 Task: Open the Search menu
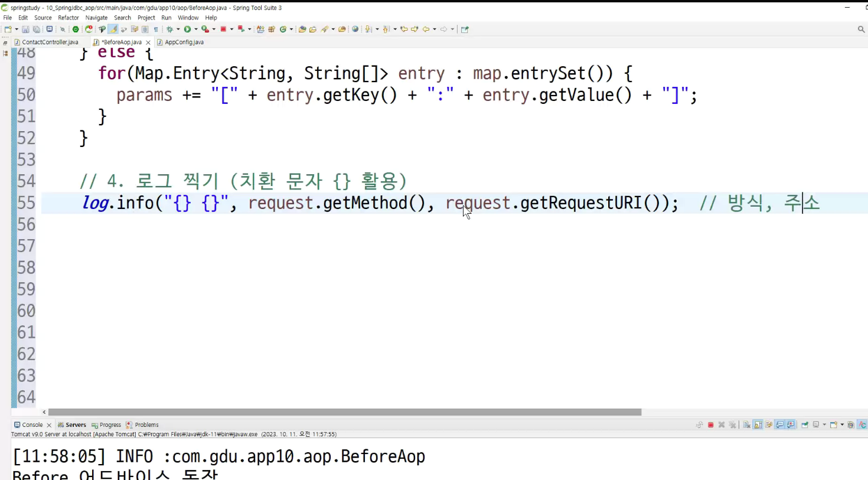point(122,18)
